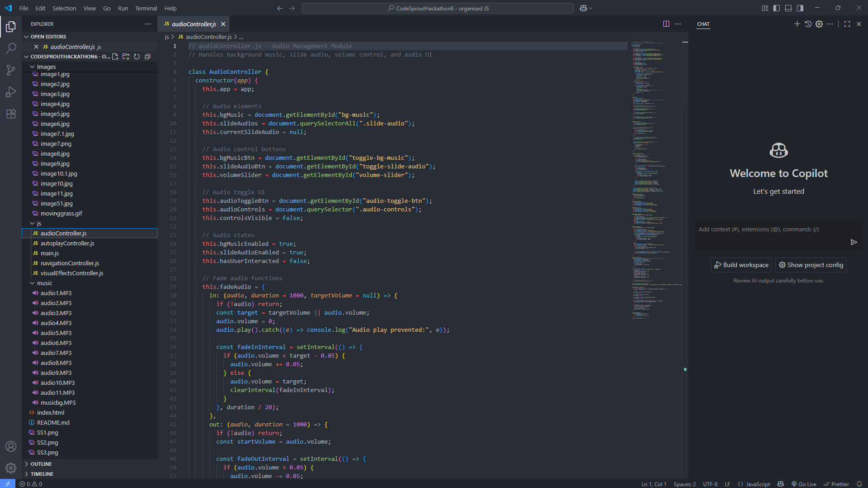868x488 pixels.
Task: Customize layout from title bar
Action: click(765, 8)
